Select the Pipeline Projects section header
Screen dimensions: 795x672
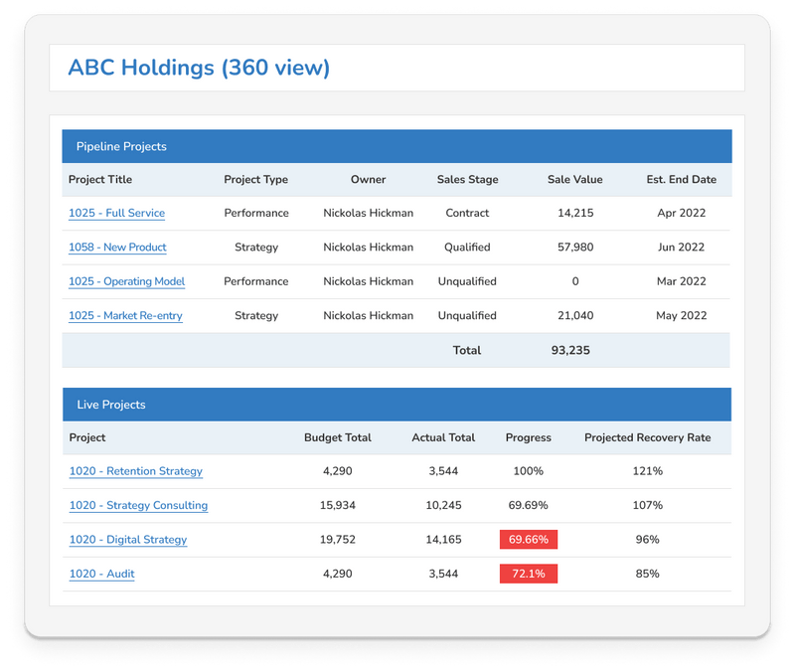pos(121,145)
